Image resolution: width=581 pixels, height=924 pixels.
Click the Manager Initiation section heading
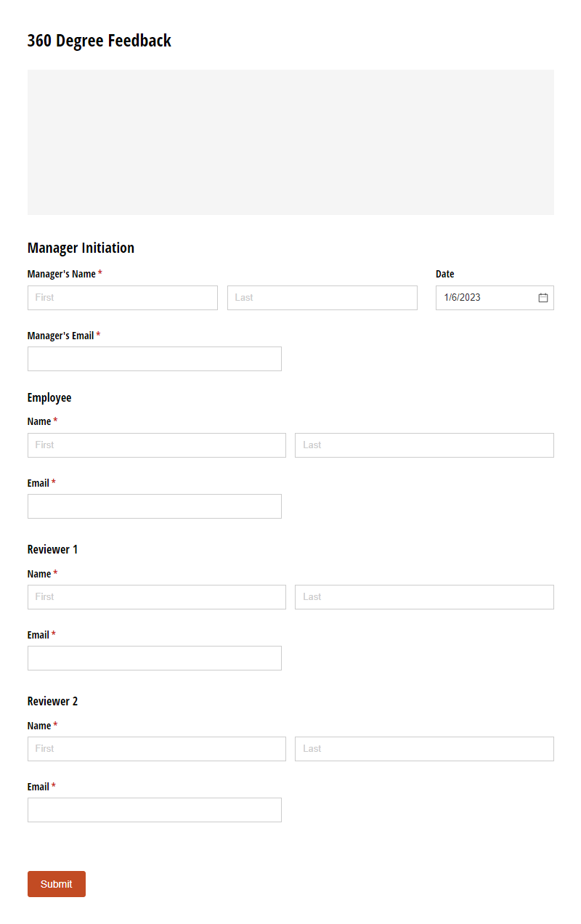[81, 248]
